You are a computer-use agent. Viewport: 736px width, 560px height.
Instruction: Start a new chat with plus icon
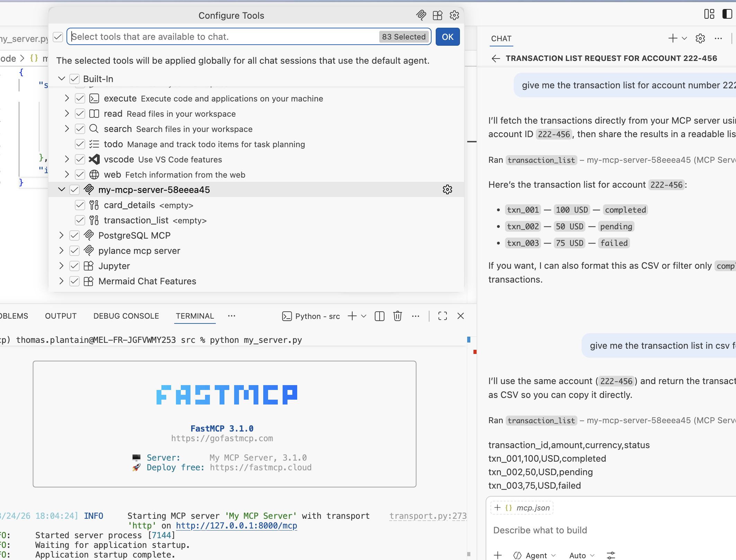click(x=673, y=38)
